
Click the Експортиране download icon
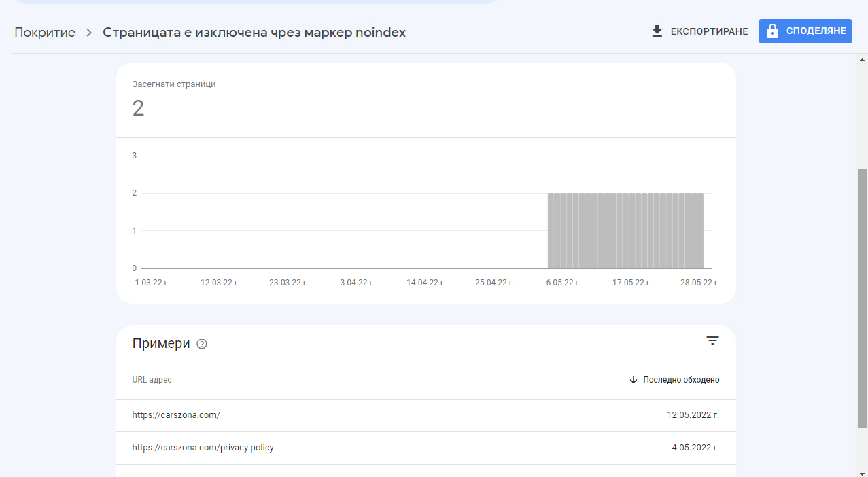(657, 31)
